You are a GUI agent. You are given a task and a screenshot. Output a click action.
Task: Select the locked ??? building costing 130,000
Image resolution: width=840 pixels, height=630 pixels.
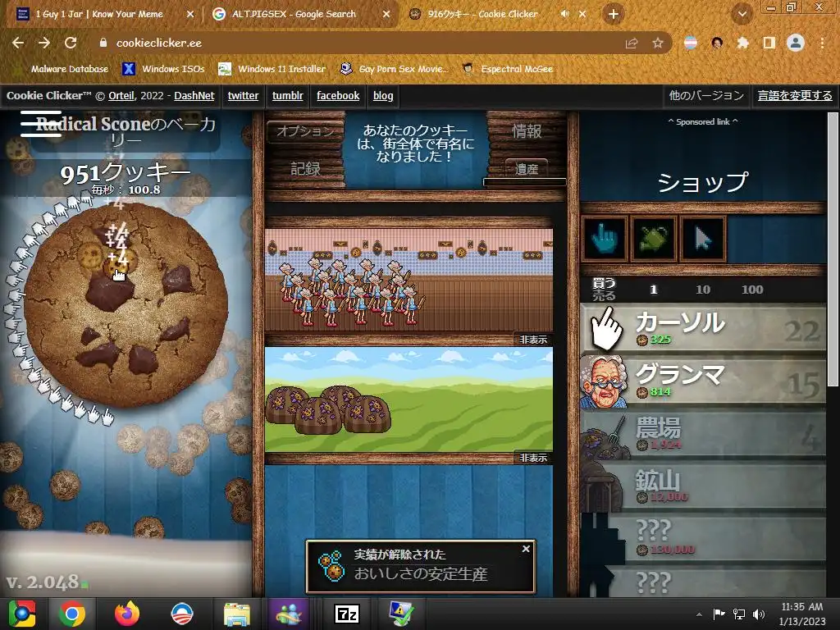click(x=703, y=538)
